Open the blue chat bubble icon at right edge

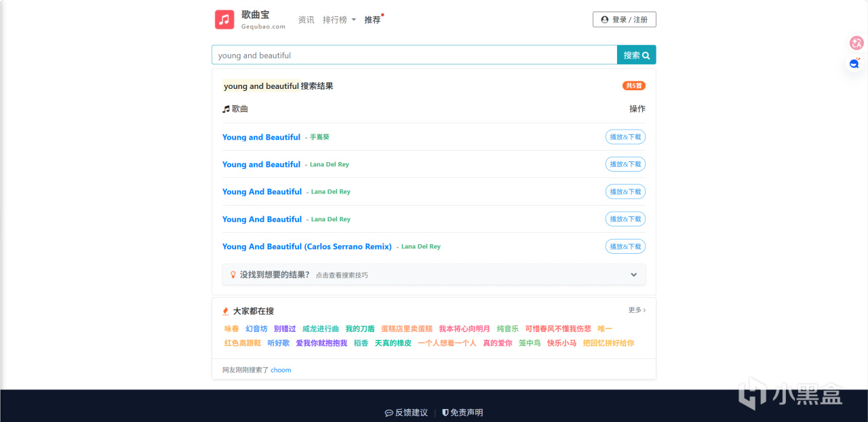854,64
